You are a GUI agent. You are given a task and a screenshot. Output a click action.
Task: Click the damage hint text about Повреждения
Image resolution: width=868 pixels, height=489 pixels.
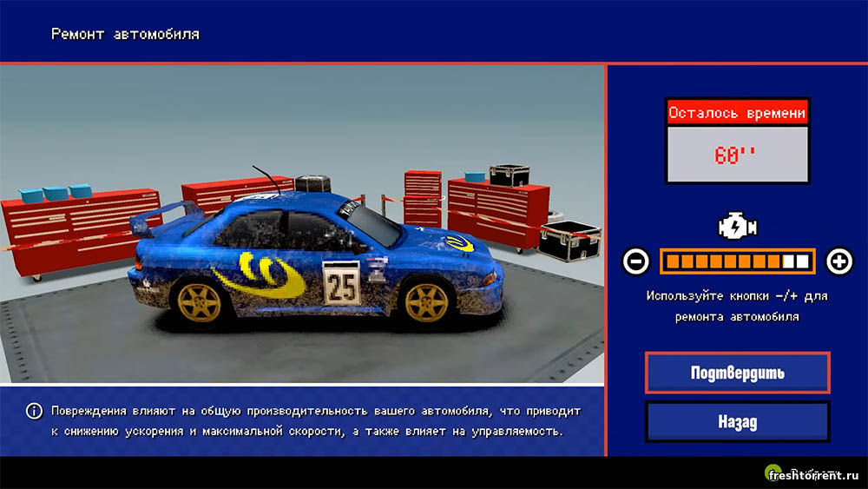(x=311, y=420)
